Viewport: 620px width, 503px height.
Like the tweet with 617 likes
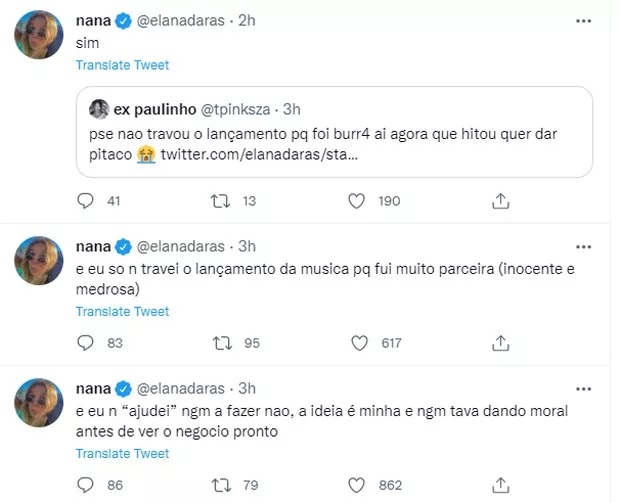click(355, 343)
